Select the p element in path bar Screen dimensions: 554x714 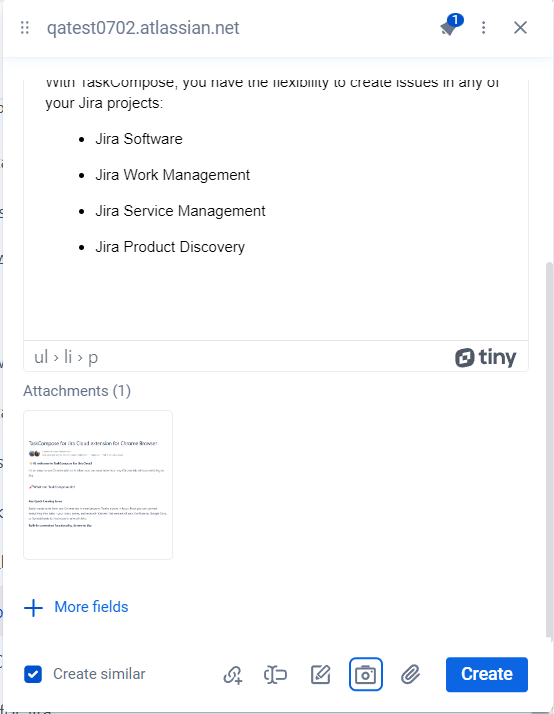[x=93, y=358]
